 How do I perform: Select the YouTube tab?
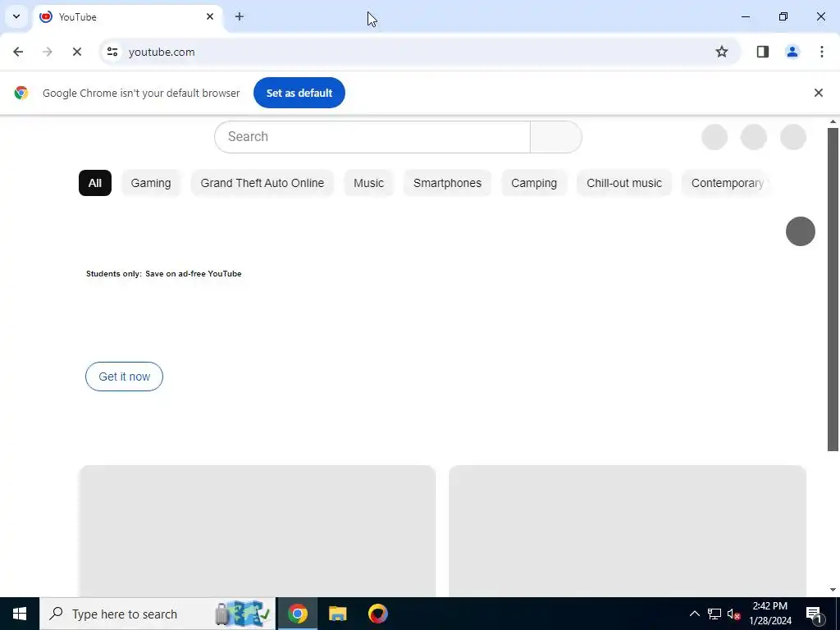tap(126, 16)
